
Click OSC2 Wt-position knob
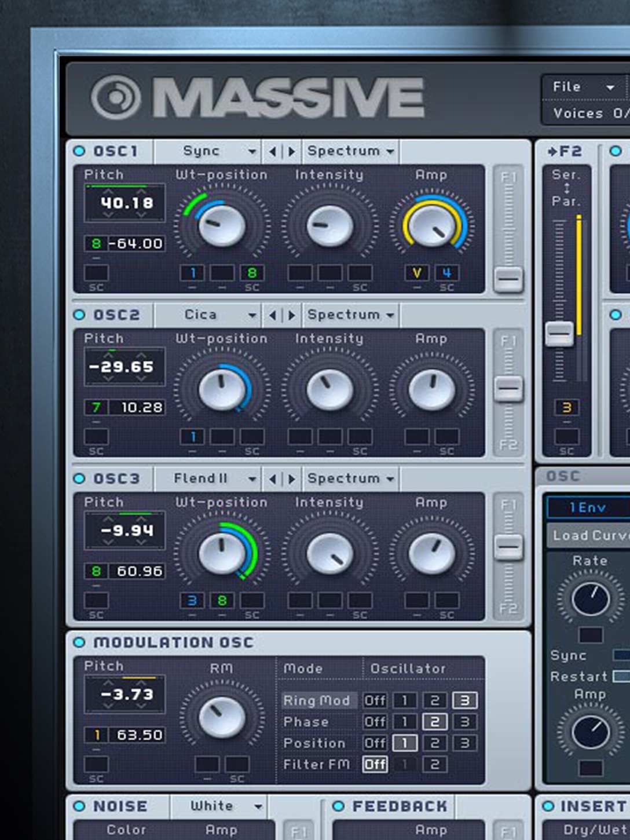click(x=222, y=389)
